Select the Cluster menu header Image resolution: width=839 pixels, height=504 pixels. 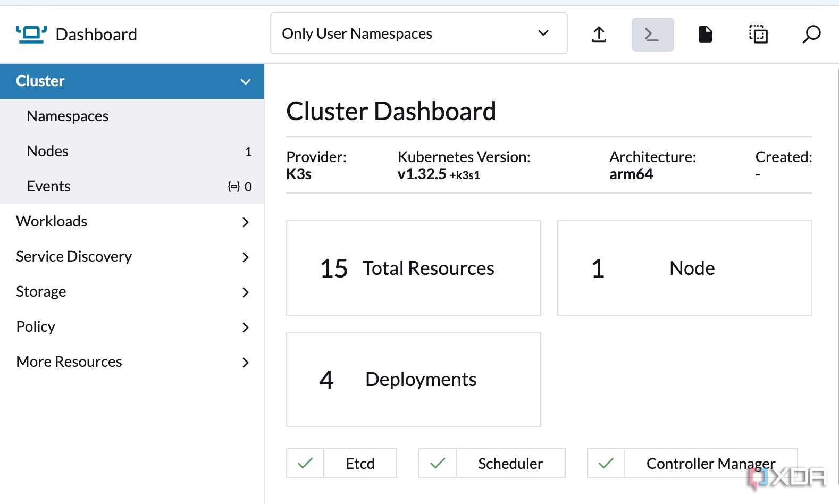pos(132,81)
